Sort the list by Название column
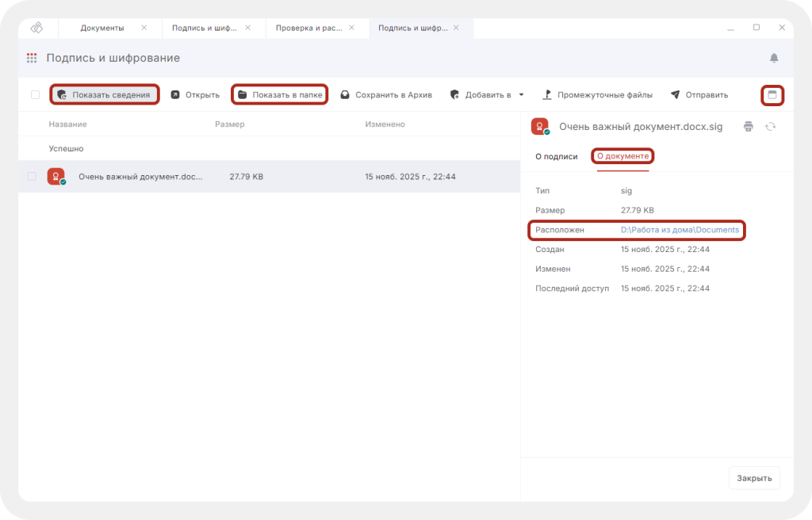The width and height of the screenshot is (812, 520). [67, 124]
